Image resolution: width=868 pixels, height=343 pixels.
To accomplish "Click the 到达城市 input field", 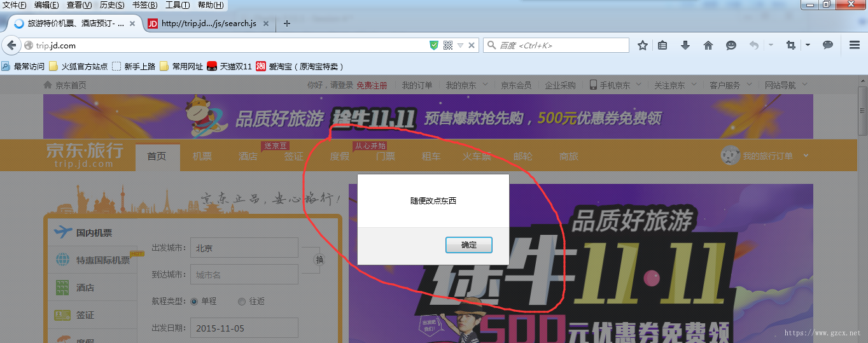I will pyautogui.click(x=245, y=275).
